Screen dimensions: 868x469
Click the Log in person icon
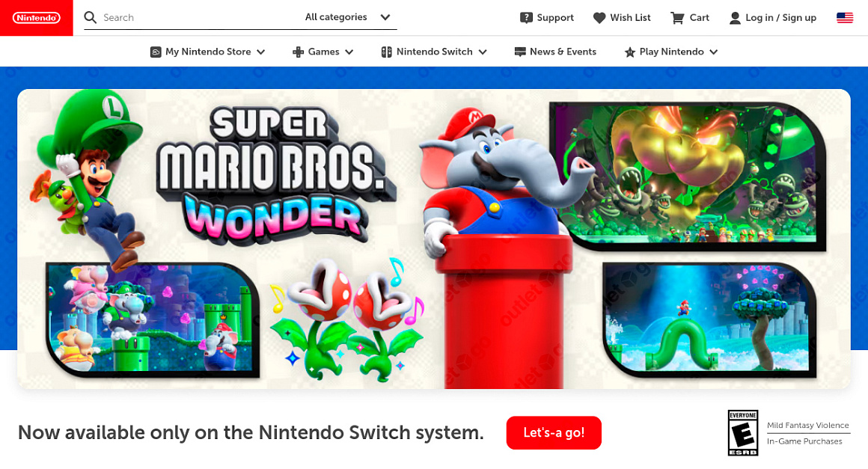tap(735, 18)
